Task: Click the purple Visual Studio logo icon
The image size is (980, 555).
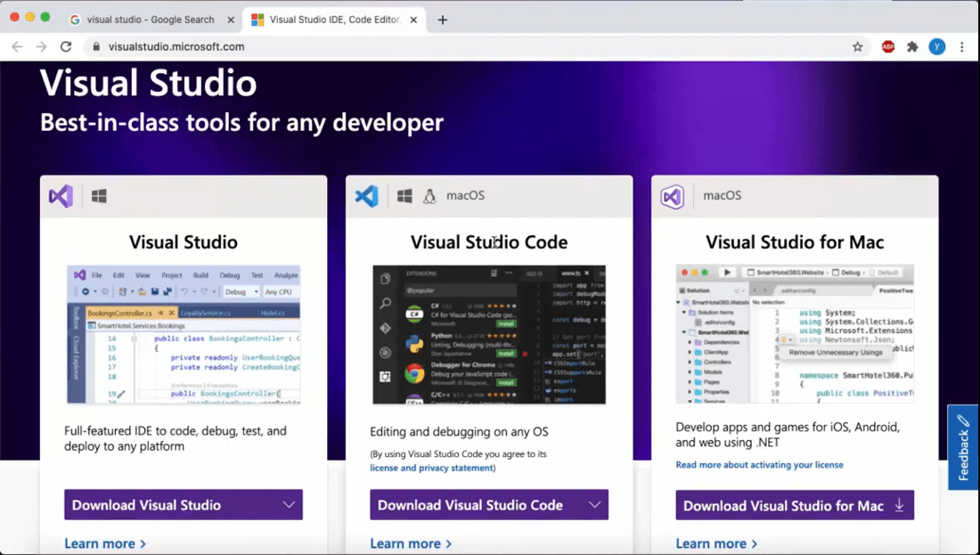Action: tap(61, 196)
